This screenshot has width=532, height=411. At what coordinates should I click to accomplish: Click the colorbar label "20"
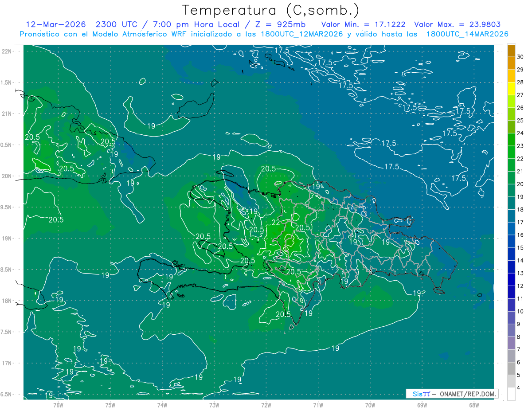click(521, 184)
